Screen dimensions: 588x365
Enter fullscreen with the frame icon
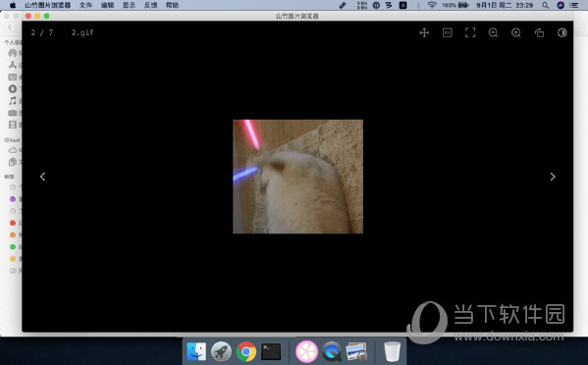tap(470, 32)
